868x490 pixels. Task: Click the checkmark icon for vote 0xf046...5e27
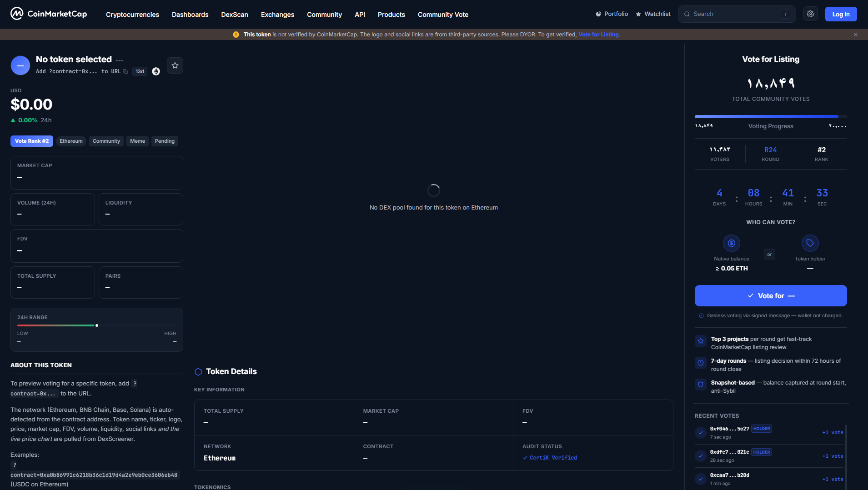point(701,433)
